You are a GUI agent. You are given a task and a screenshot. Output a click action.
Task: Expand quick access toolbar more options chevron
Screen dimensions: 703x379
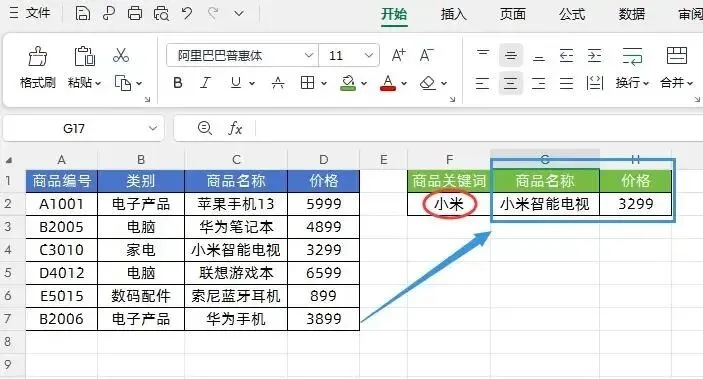[x=239, y=13]
